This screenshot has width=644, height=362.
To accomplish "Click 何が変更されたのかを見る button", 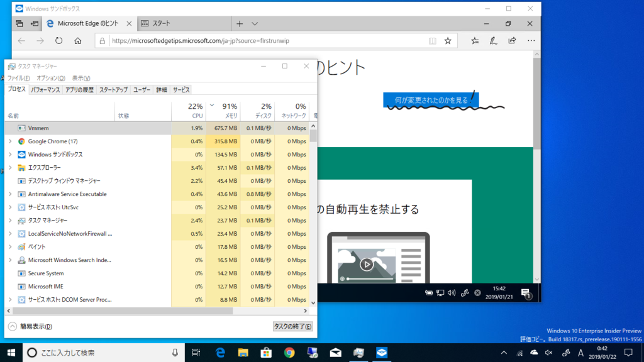I will pos(431,100).
